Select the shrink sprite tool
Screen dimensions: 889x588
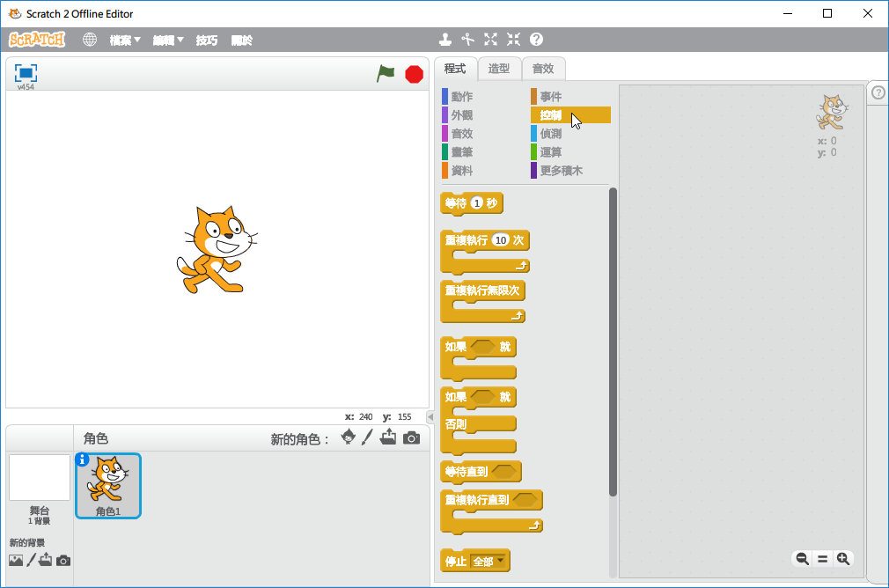pyautogui.click(x=513, y=39)
